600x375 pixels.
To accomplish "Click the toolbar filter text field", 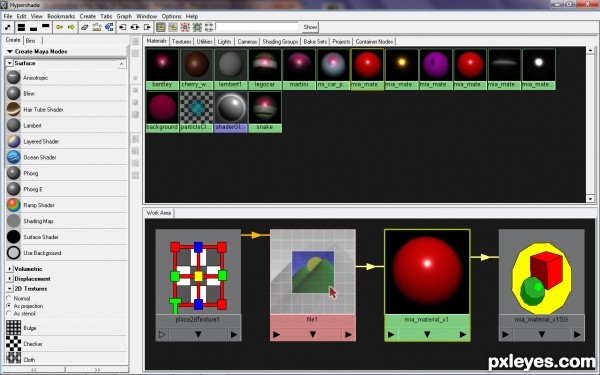I will point(257,27).
